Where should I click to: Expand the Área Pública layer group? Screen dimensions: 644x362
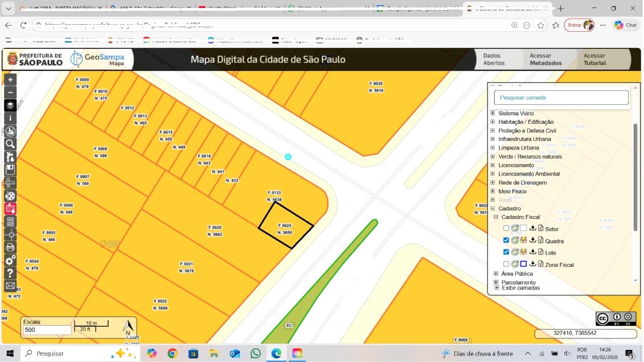[x=496, y=273]
